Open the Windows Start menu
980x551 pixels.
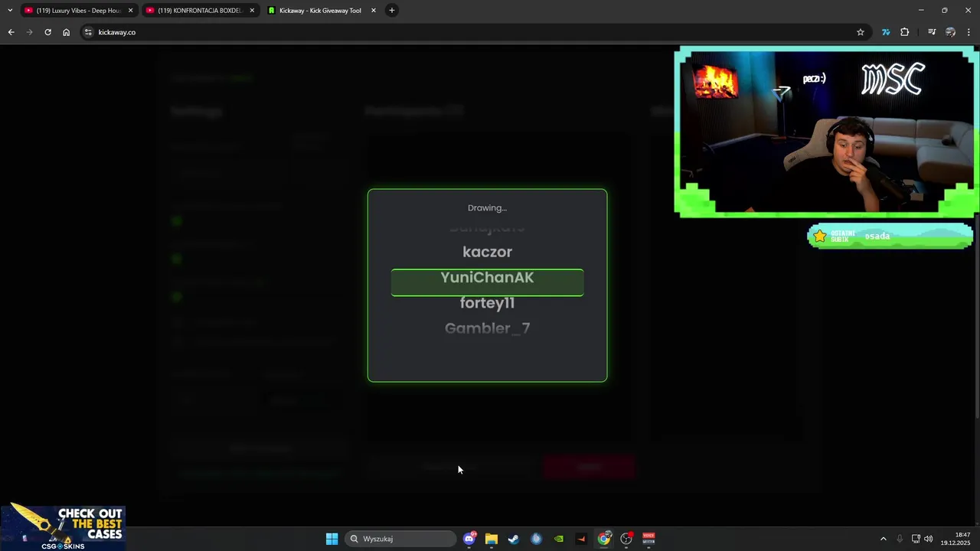(332, 539)
